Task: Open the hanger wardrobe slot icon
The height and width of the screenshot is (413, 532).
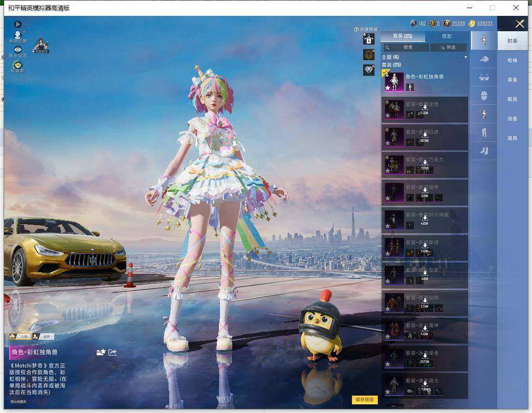Action: [x=369, y=39]
